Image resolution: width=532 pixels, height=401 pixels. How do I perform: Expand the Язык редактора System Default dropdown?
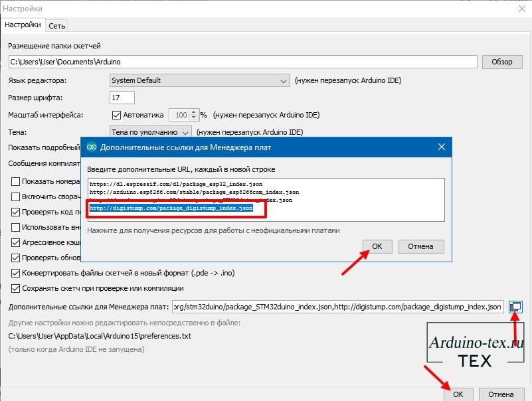199,80
